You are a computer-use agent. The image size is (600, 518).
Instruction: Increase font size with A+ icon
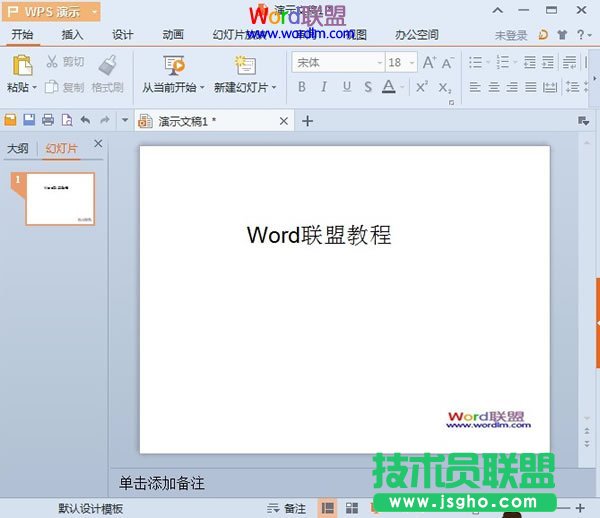coord(429,62)
